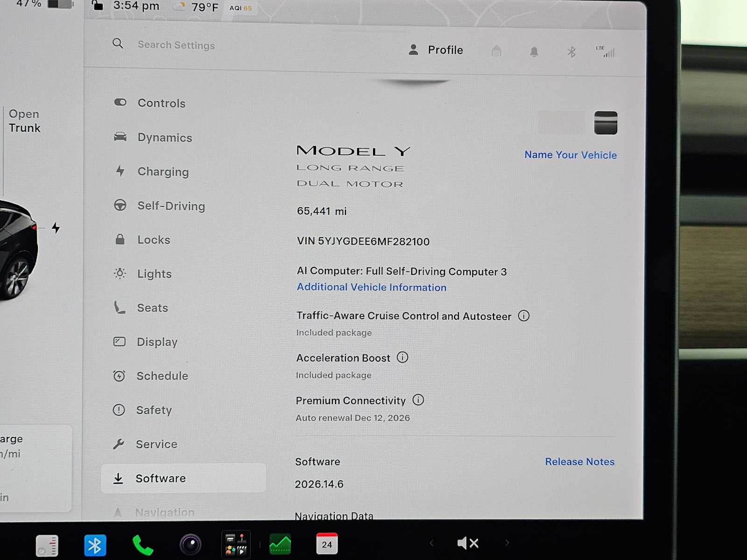Screen dimensions: 747x560
Task: Tap Open Trunk on the car view
Action: click(25, 121)
